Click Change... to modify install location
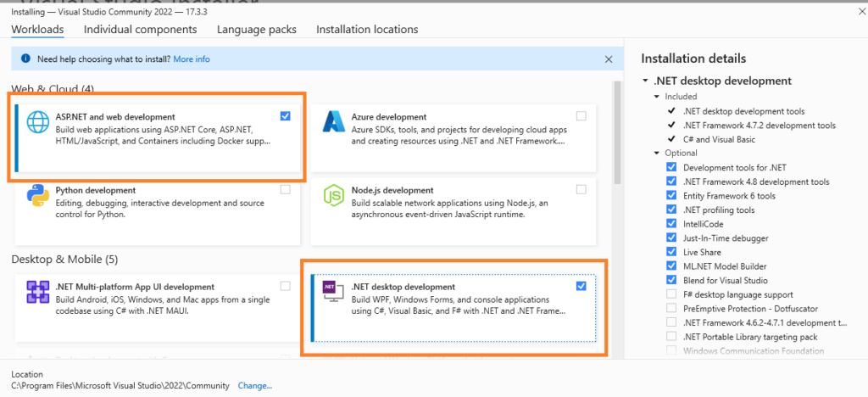868x397 pixels. point(255,385)
